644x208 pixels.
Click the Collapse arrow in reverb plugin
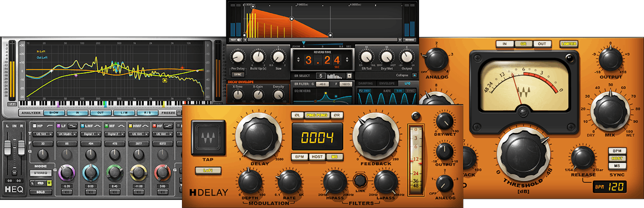(x=414, y=75)
